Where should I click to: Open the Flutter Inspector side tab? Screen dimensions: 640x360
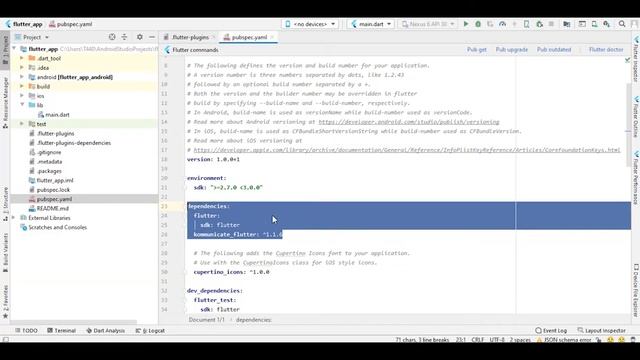click(636, 60)
